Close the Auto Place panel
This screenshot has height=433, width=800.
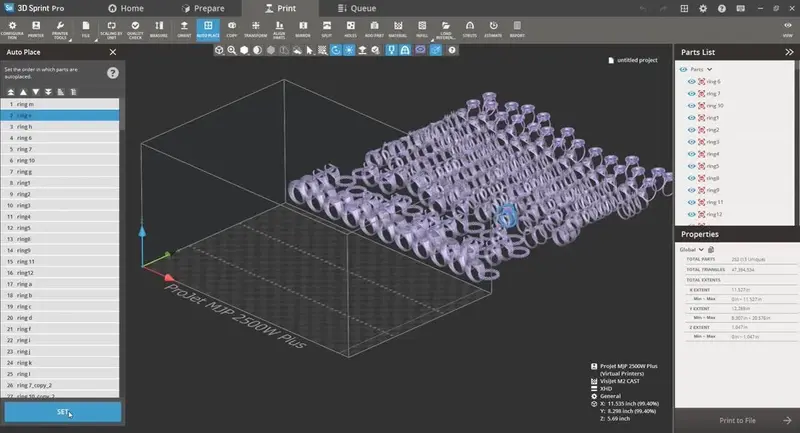click(113, 52)
